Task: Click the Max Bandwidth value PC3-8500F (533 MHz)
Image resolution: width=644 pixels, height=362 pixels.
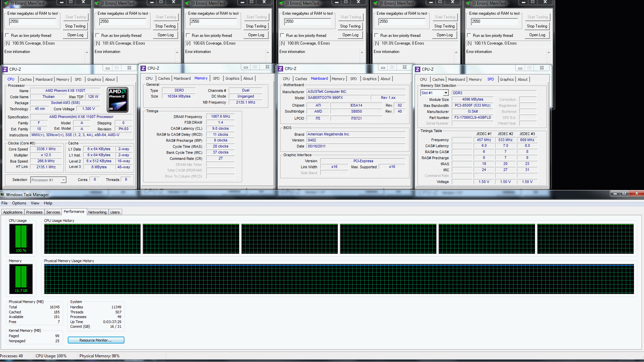Action: [x=473, y=106]
